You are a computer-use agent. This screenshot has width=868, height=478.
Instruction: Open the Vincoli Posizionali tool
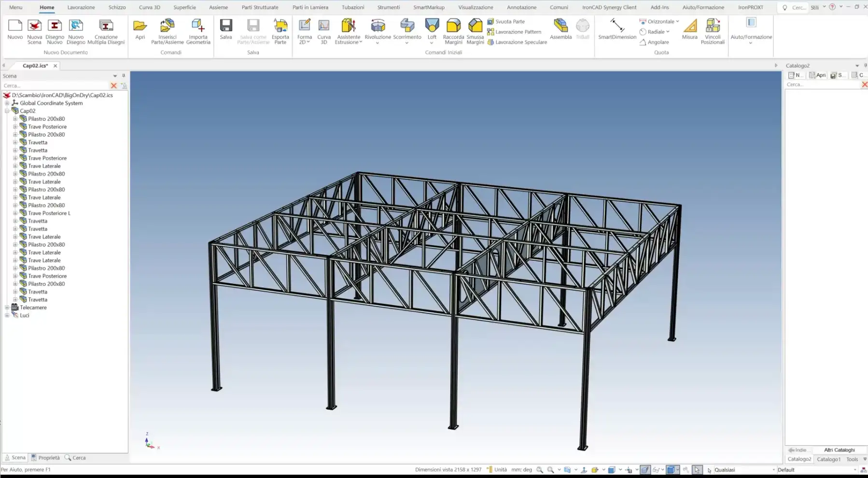(x=713, y=31)
